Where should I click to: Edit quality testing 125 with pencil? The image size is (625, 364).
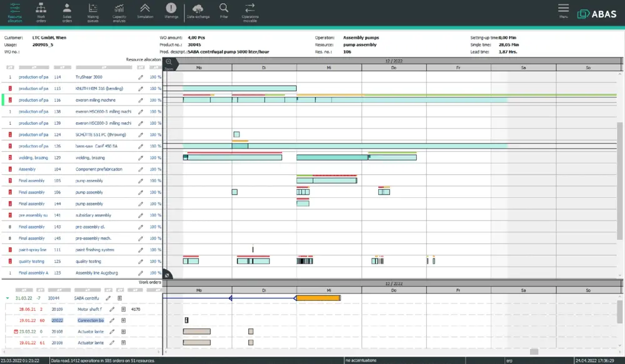141,262
